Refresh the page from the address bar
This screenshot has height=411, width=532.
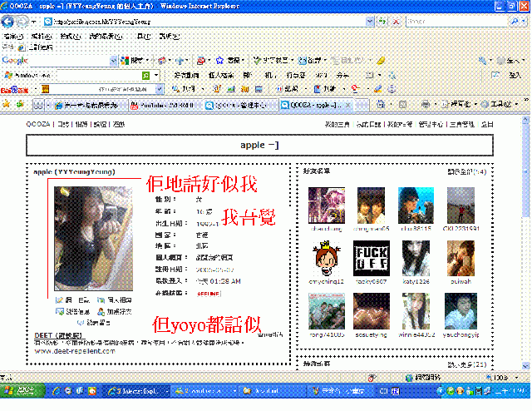[382, 22]
